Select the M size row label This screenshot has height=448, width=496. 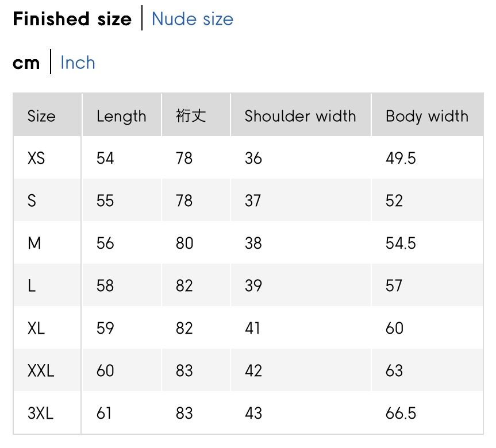pyautogui.click(x=34, y=243)
